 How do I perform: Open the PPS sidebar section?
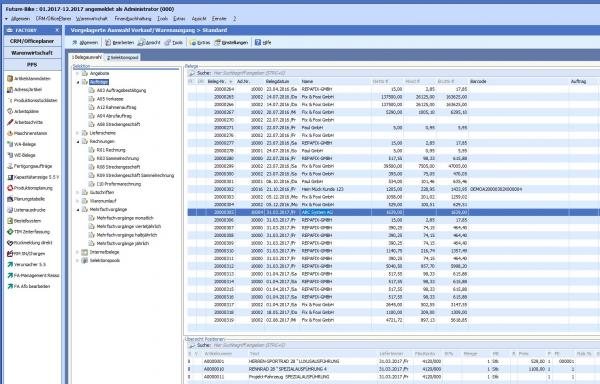point(32,65)
